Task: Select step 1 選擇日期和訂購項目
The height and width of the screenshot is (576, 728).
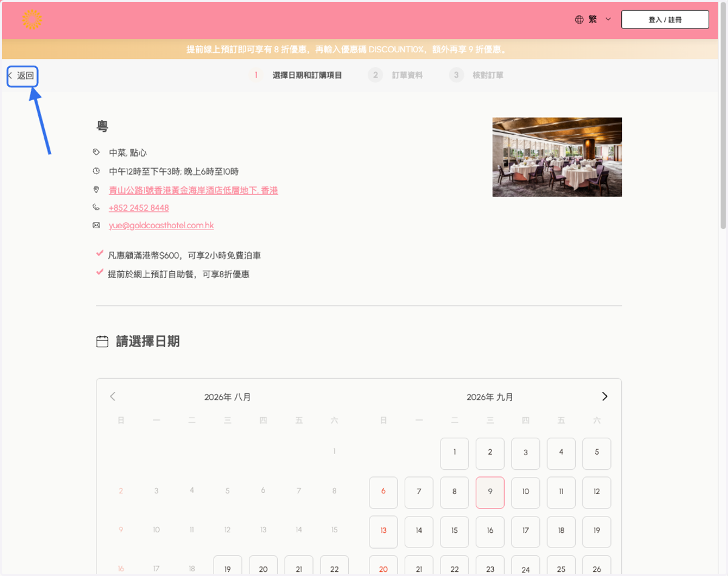Action: point(295,75)
